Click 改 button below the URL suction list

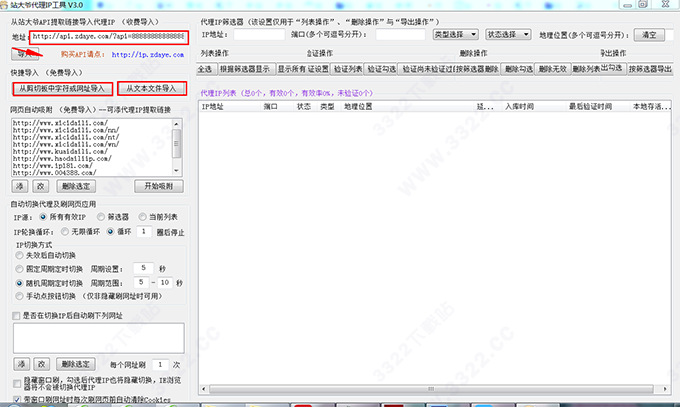click(x=41, y=186)
